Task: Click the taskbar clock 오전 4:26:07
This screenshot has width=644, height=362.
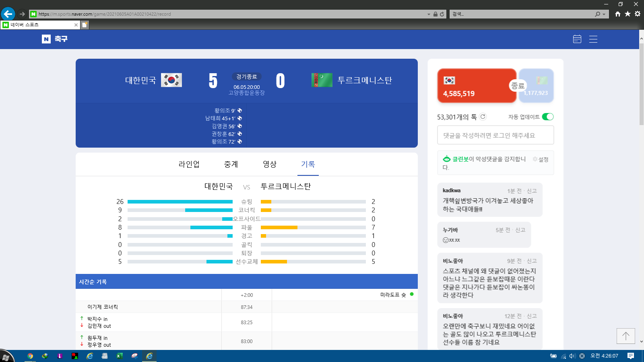Action: [604, 356]
